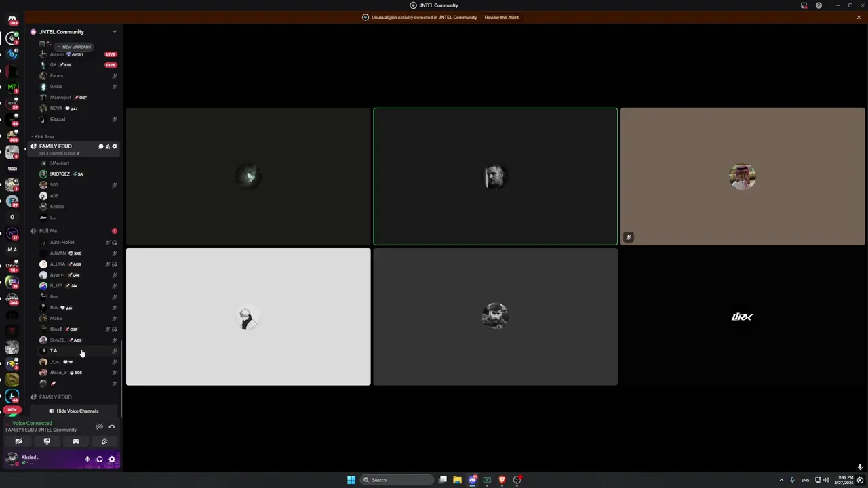Open server icon with 368 badge
Viewport: 868px width, 488px height.
click(12, 136)
